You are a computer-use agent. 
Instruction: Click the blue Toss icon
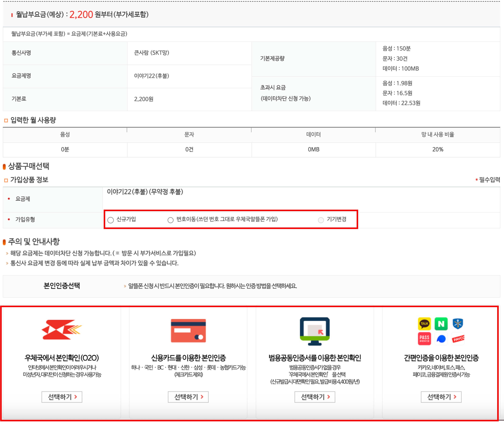tap(441, 339)
